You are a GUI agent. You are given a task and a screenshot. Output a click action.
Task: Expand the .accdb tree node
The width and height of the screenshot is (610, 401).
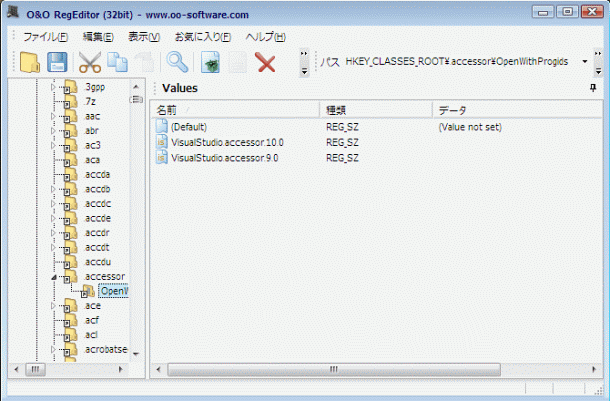tap(53, 189)
